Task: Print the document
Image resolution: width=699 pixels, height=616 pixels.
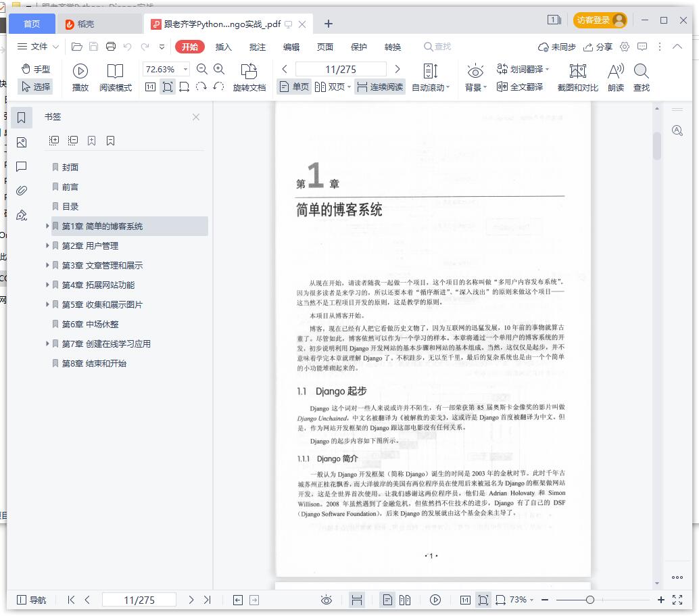Action: (x=111, y=47)
